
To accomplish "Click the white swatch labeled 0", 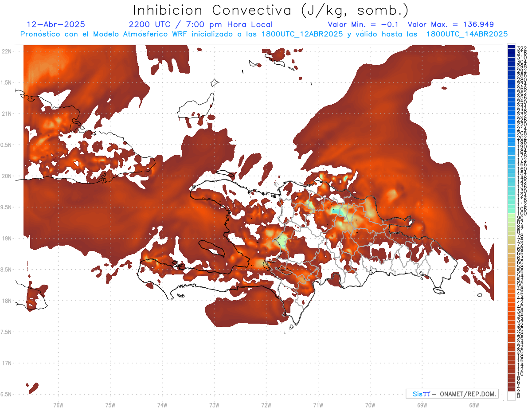I will click(512, 396).
